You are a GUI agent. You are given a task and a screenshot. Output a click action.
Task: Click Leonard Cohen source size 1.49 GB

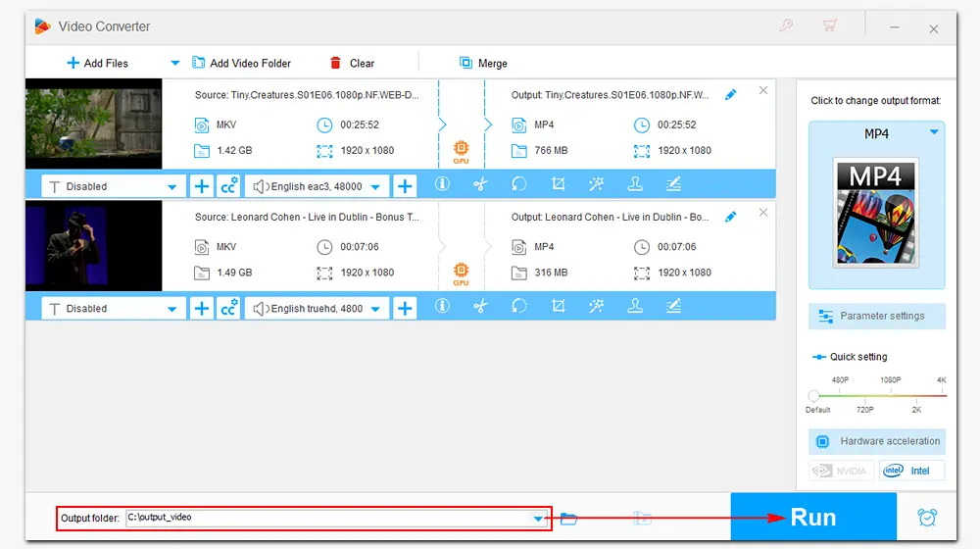(x=234, y=273)
